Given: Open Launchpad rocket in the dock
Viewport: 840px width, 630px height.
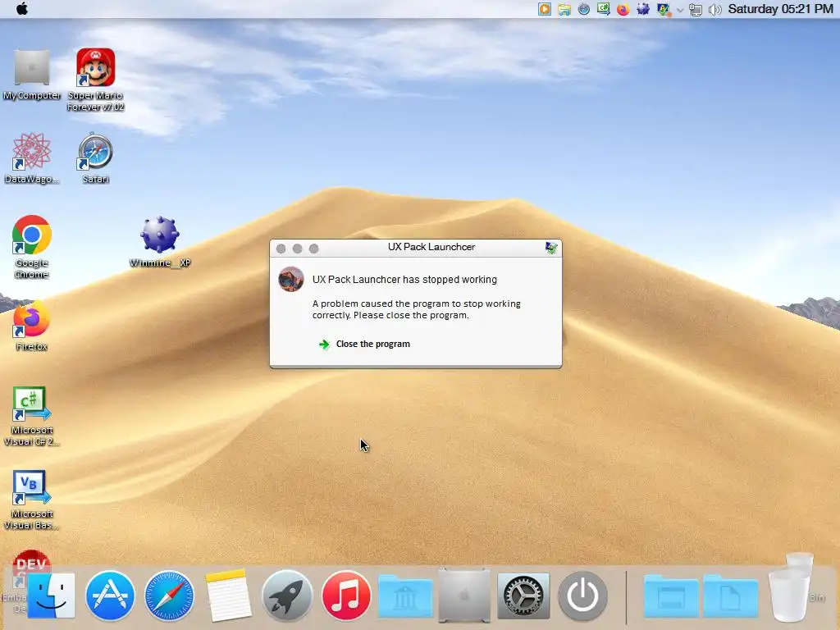Looking at the screenshot, I should 287,596.
